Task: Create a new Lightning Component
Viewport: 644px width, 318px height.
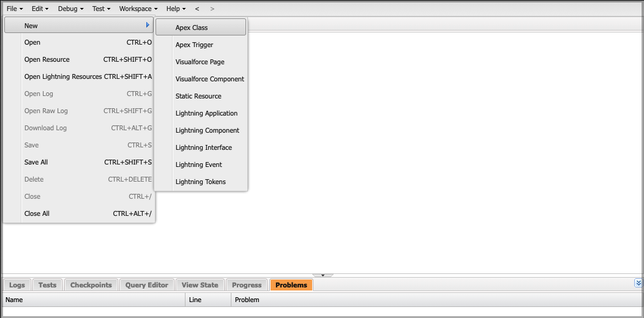Action: (x=201, y=130)
